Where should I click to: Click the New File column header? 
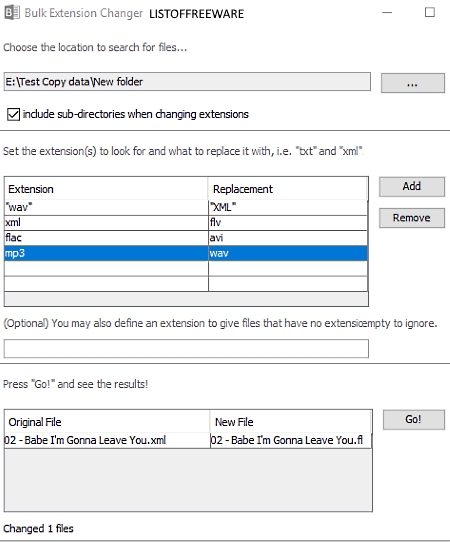click(x=290, y=422)
